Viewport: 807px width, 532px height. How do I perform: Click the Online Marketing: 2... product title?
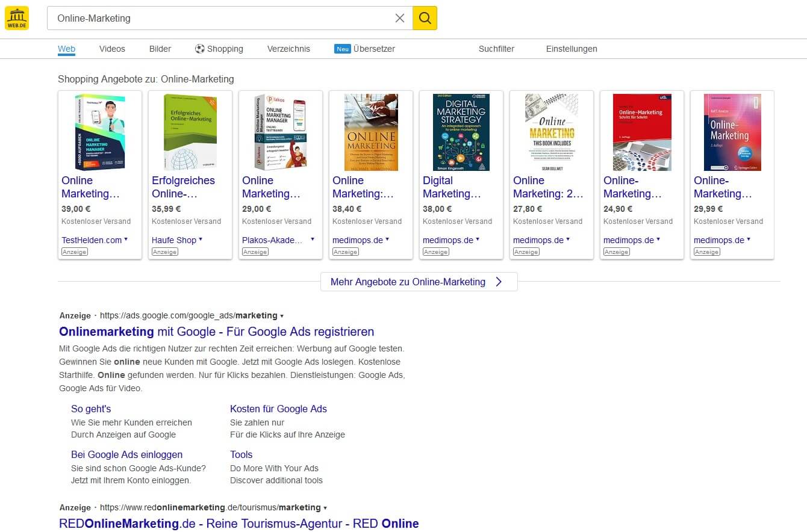point(549,187)
